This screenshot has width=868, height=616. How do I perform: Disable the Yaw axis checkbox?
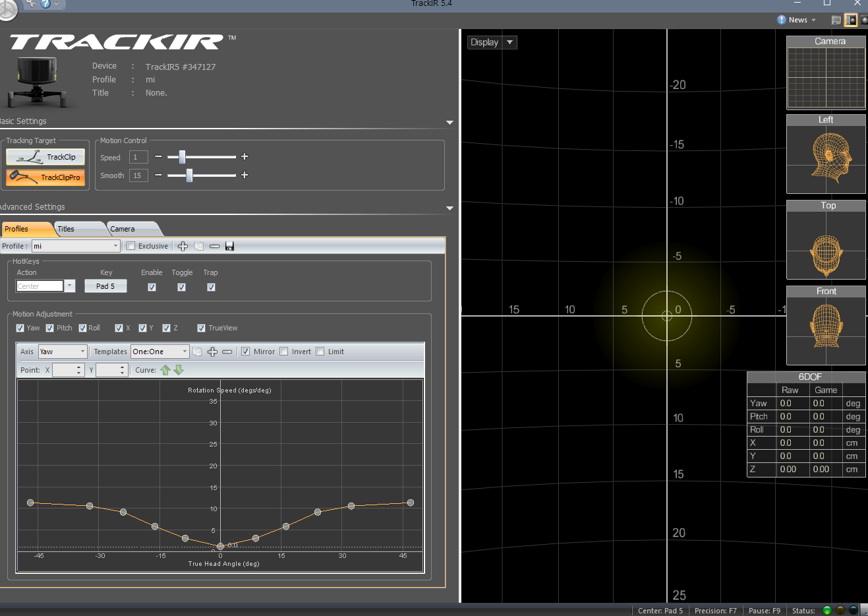coord(20,328)
